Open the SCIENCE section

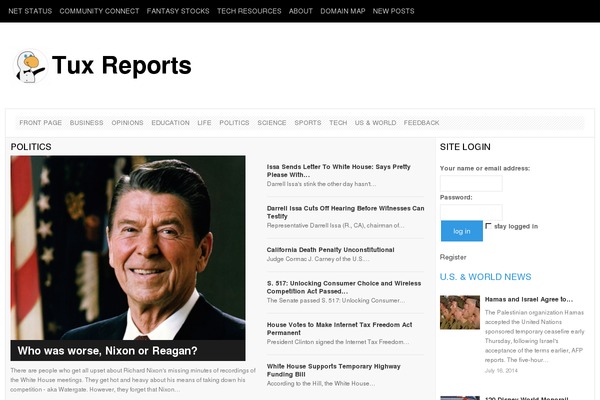pos(272,122)
